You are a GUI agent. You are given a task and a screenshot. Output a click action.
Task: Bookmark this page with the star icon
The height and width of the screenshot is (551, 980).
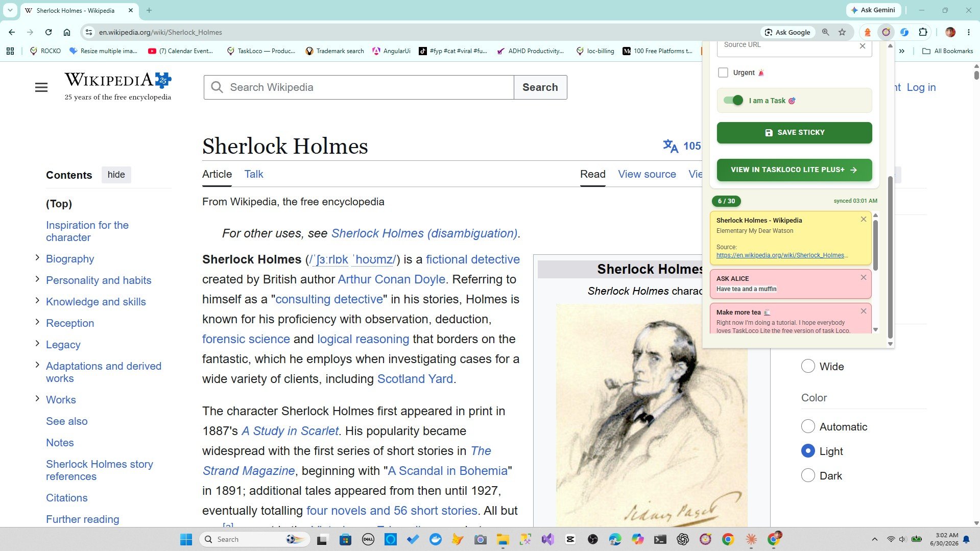click(842, 32)
